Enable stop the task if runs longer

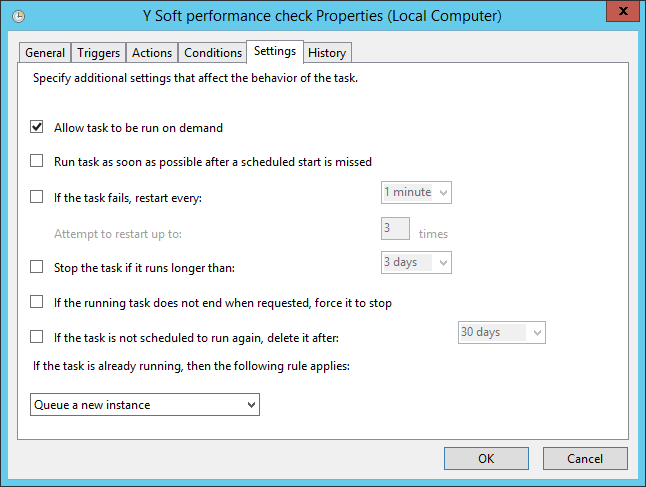click(x=37, y=268)
